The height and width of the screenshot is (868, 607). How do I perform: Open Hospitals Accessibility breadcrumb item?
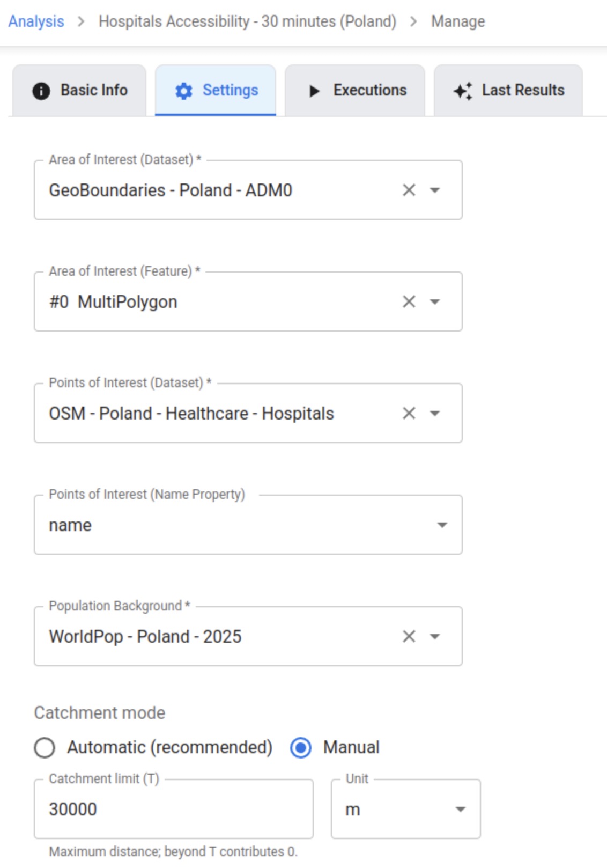247,21
